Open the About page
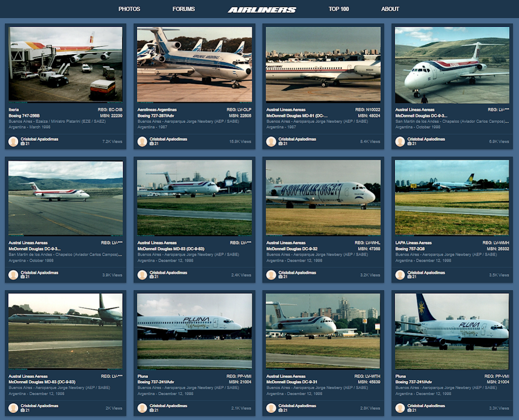Image resolution: width=519 pixels, height=420 pixels. [390, 9]
